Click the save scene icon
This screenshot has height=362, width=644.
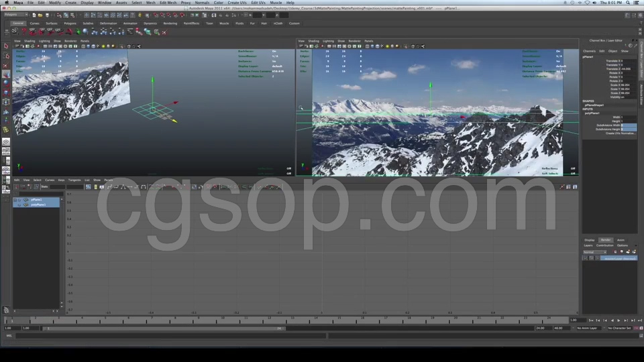(x=47, y=15)
